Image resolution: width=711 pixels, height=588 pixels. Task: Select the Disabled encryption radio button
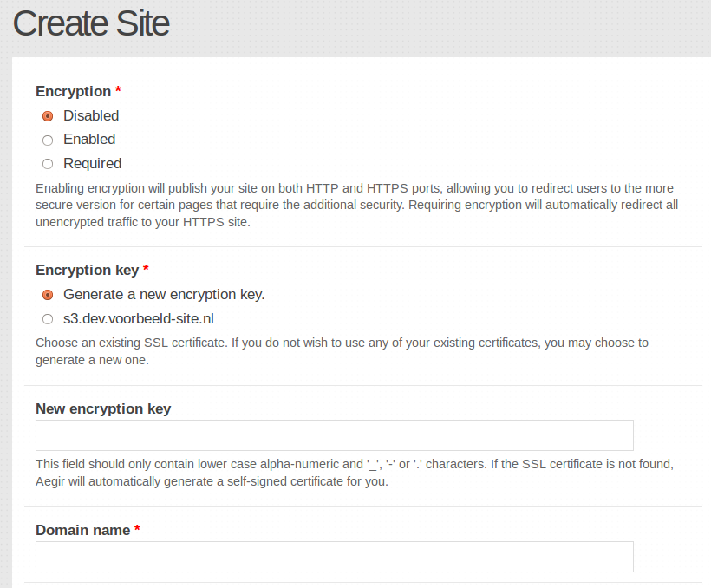pyautogui.click(x=48, y=116)
